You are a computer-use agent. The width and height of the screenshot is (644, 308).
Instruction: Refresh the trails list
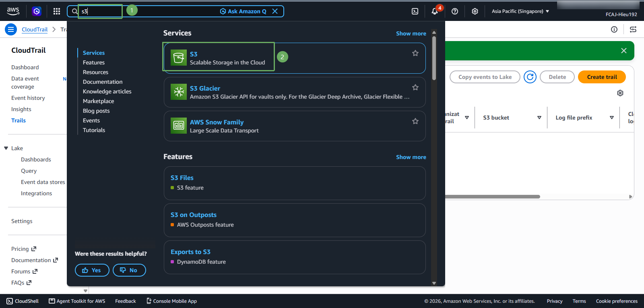pos(530,77)
